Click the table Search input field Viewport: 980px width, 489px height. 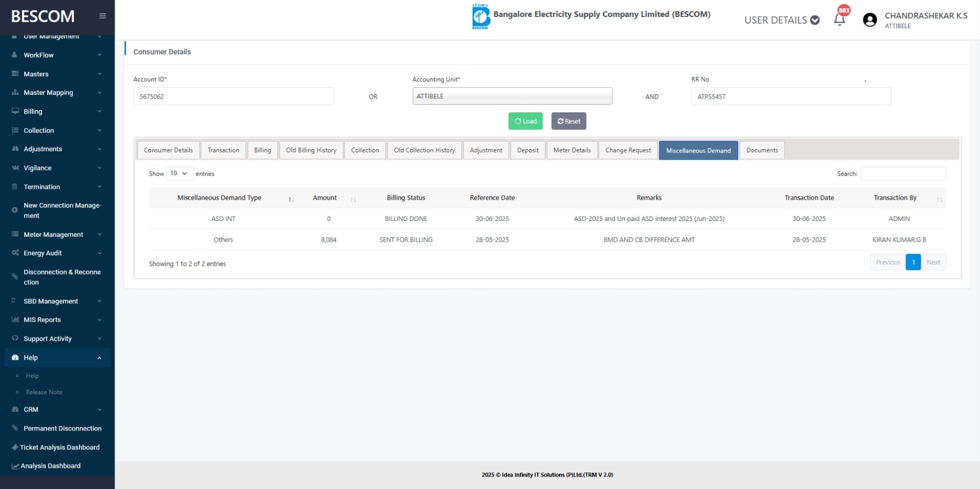click(903, 174)
